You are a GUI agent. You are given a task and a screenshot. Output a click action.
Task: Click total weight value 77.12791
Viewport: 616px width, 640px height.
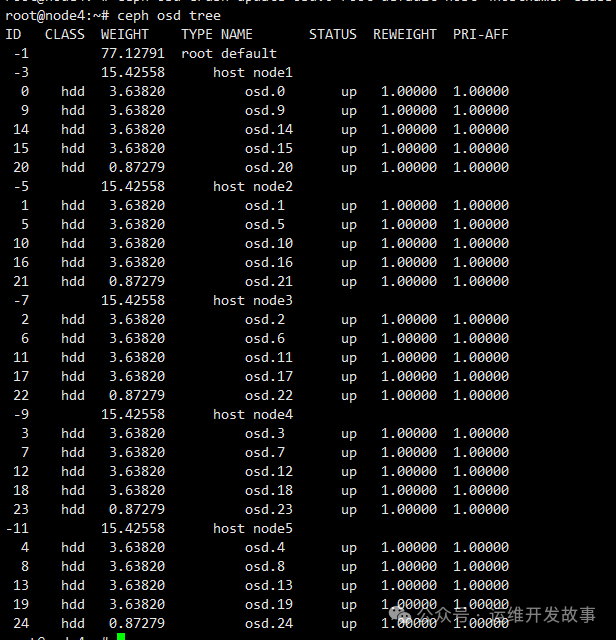point(133,53)
